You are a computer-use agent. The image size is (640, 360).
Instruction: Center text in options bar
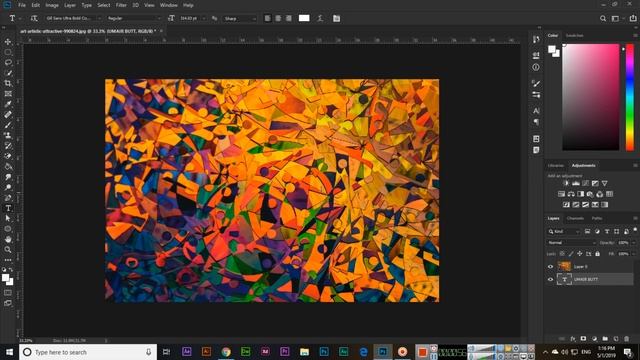278,18
